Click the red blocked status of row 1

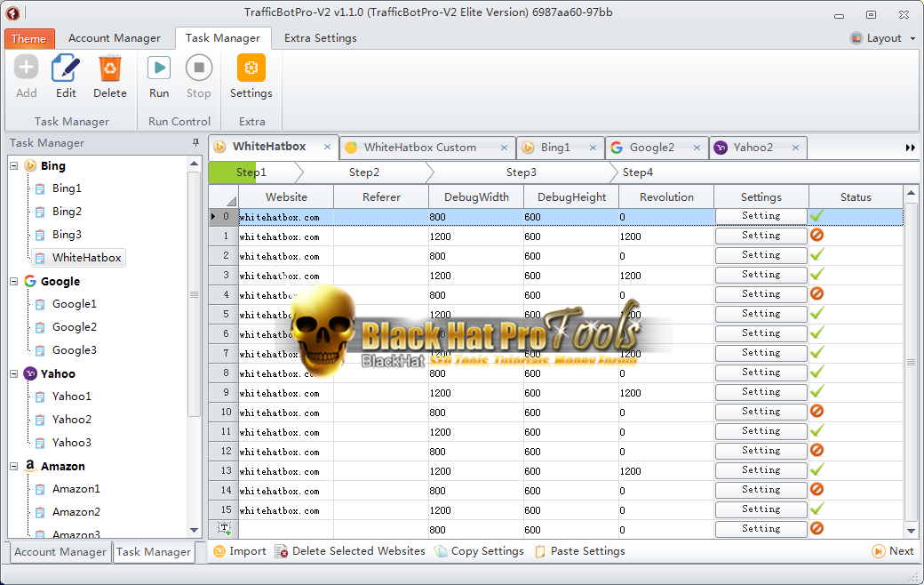(816, 236)
